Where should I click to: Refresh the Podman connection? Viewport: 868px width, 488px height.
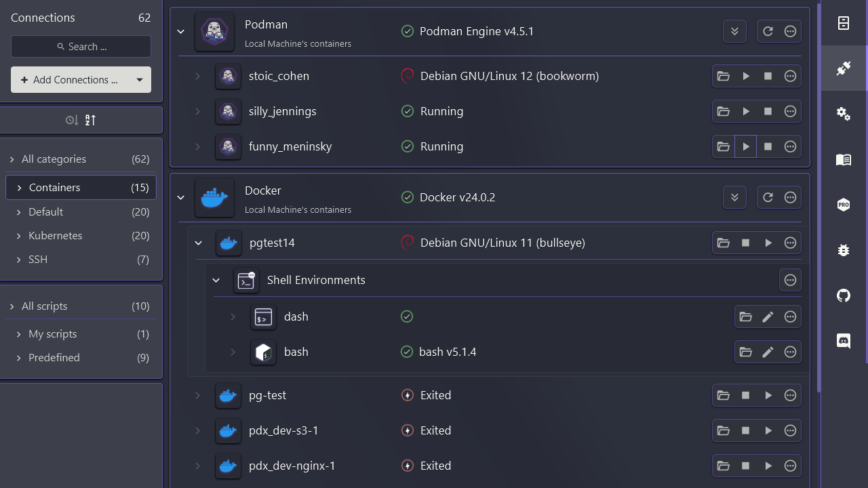(x=768, y=31)
